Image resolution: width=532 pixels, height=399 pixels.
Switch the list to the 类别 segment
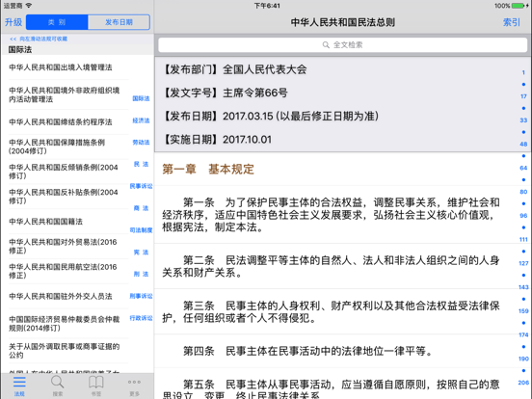pyautogui.click(x=57, y=22)
